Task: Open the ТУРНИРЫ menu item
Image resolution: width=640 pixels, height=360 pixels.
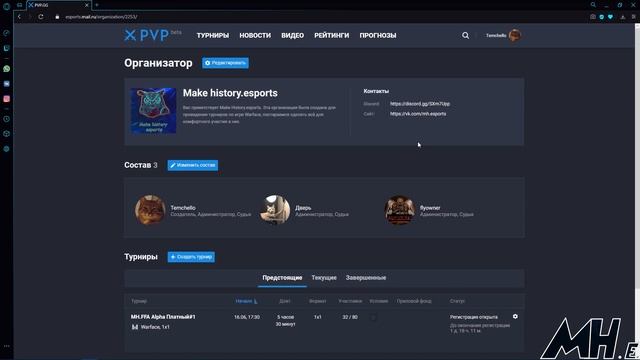Action: click(x=213, y=36)
